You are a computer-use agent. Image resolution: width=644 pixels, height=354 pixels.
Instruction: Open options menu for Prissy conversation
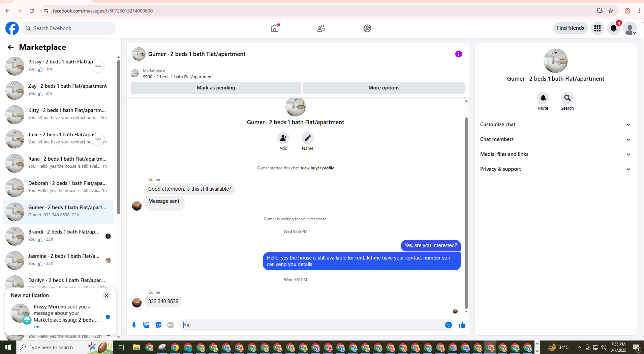98,66
